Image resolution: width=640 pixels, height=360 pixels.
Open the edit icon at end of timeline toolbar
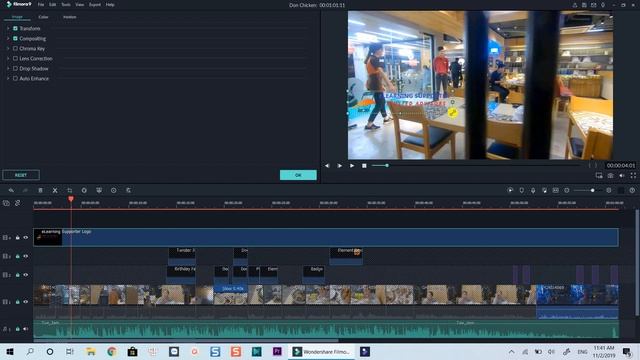coord(128,190)
